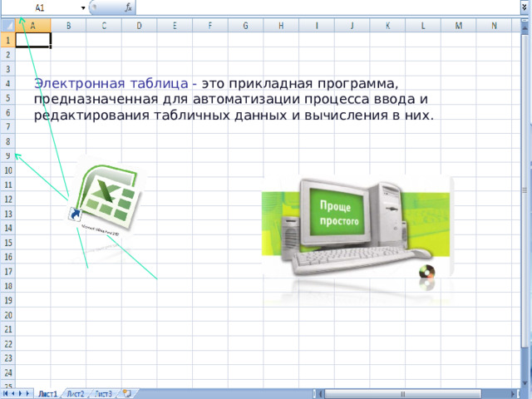Select column M header
532x399 pixels.
point(458,26)
